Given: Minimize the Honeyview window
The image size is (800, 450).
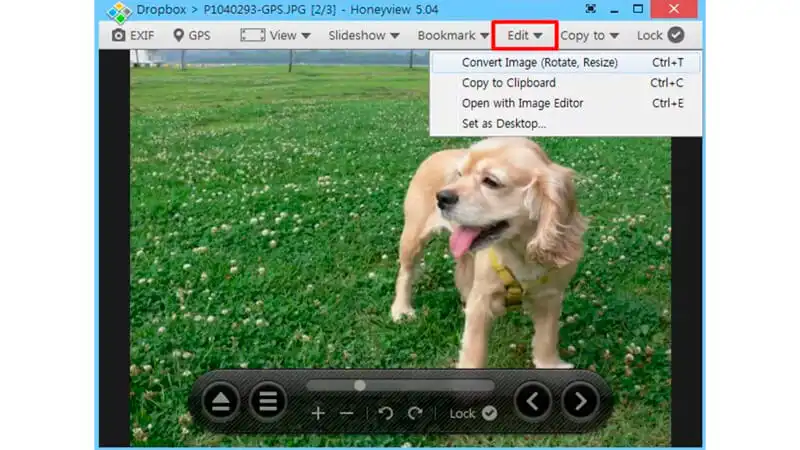Looking at the screenshot, I should 614,10.
